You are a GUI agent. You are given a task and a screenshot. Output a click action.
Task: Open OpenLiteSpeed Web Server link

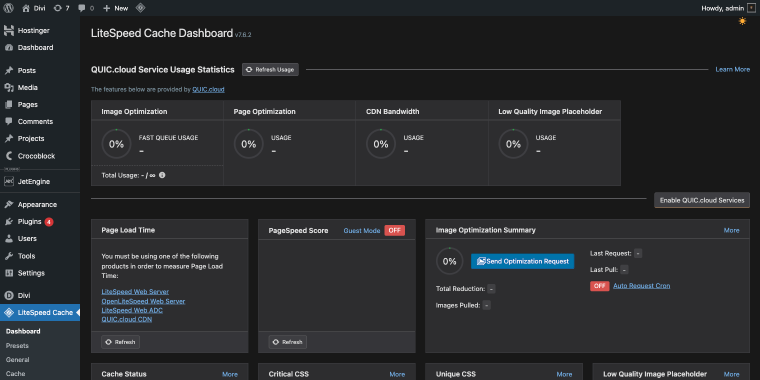[143, 301]
